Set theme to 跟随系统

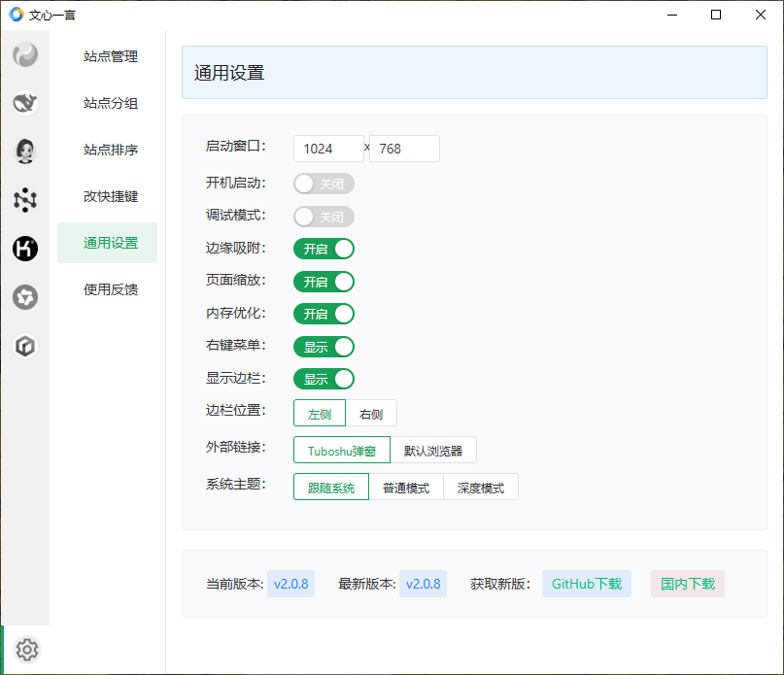coord(331,487)
